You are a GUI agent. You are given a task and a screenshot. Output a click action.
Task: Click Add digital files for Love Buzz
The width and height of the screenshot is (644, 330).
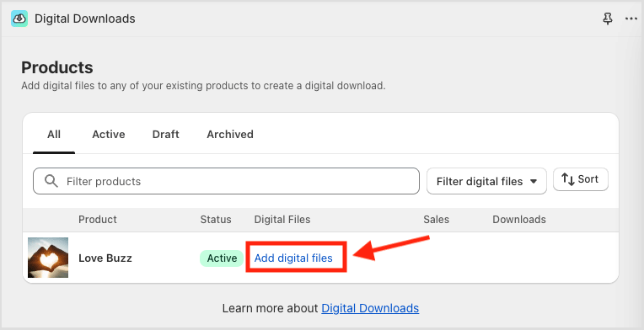pyautogui.click(x=293, y=258)
